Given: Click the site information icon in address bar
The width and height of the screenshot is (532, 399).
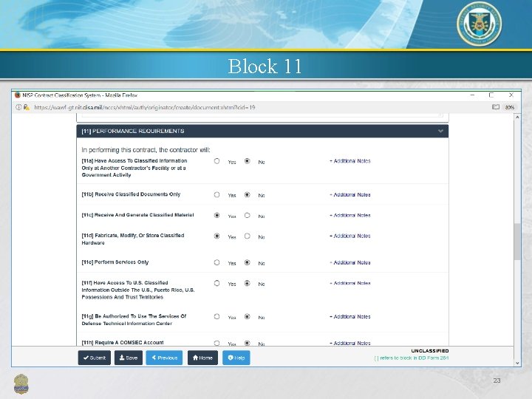Looking at the screenshot, I should pyautogui.click(x=18, y=107).
